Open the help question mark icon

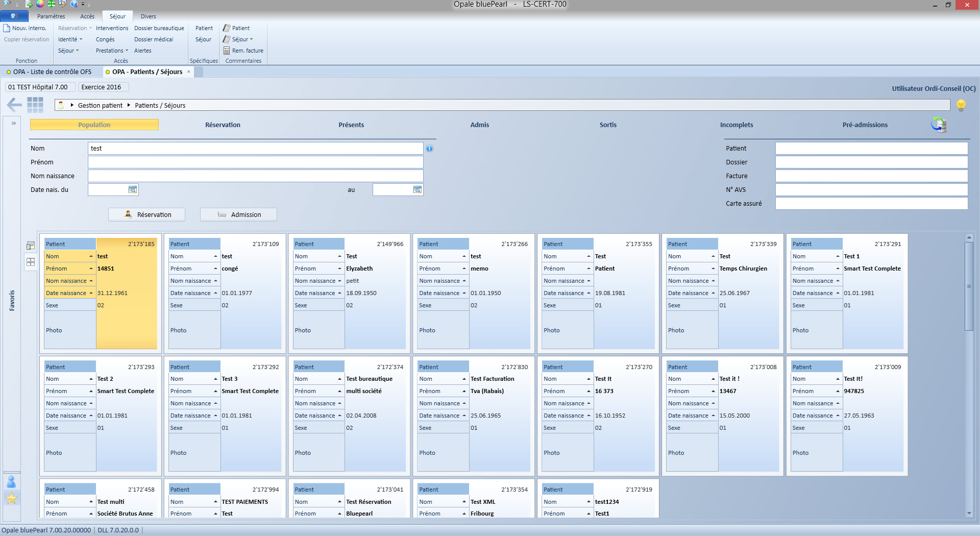pyautogui.click(x=74, y=4)
